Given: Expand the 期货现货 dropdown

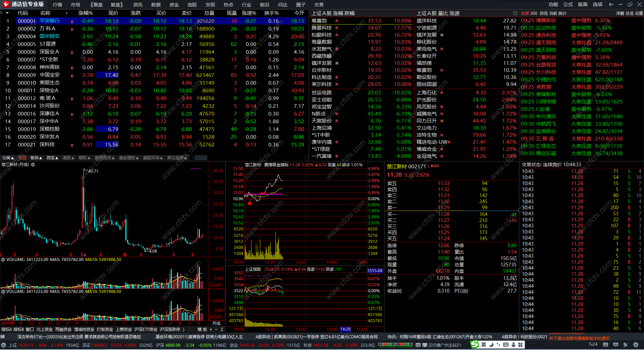Looking at the screenshot, I should coord(105,158).
